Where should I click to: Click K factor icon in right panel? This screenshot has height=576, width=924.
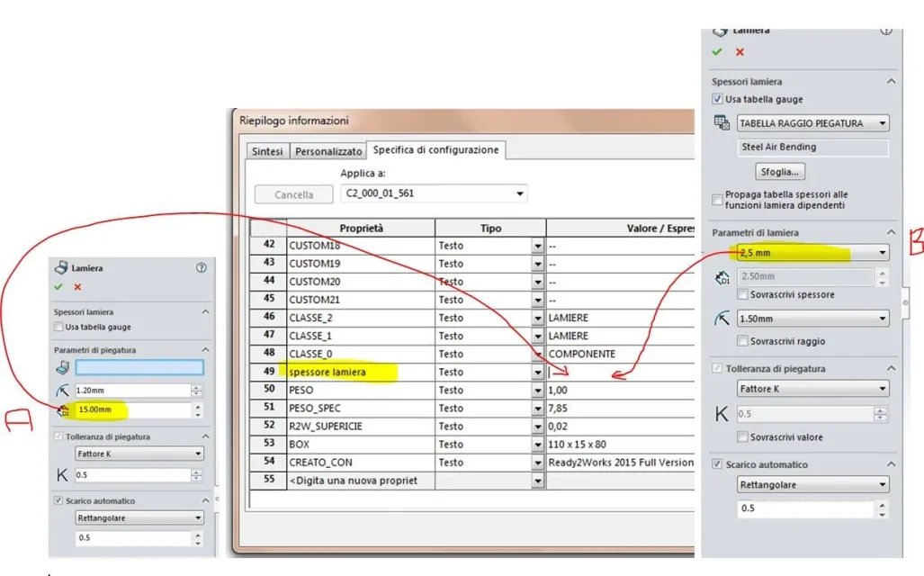coord(722,414)
